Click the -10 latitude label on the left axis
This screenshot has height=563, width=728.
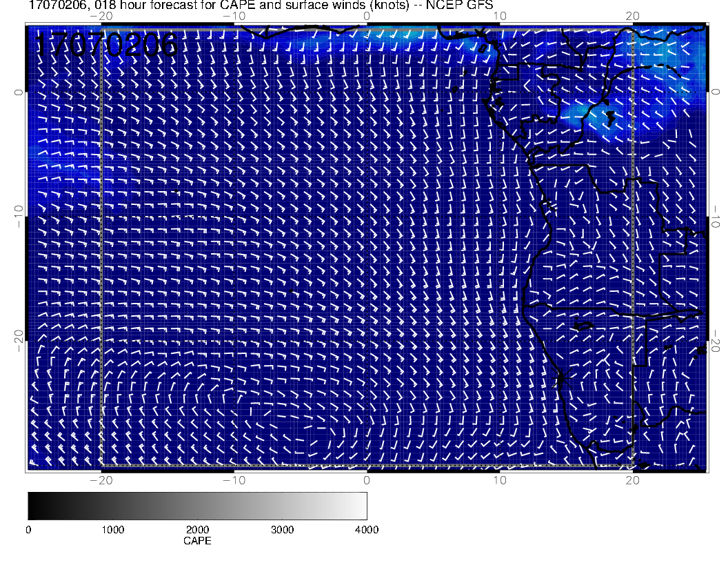pyautogui.click(x=19, y=217)
